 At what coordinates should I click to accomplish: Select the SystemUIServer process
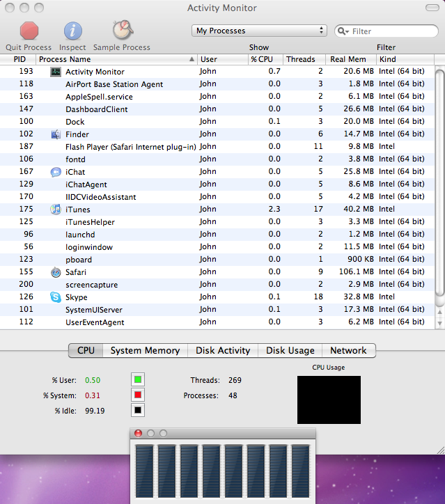(217, 310)
